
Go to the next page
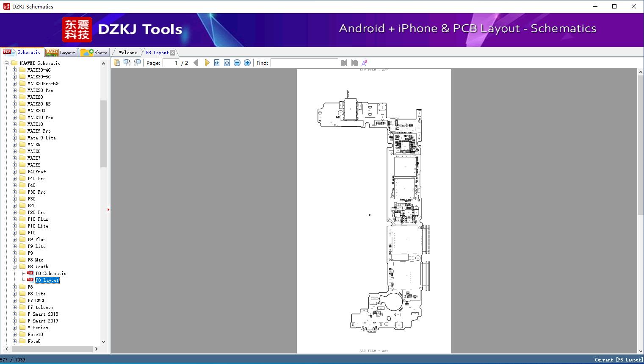tap(207, 63)
